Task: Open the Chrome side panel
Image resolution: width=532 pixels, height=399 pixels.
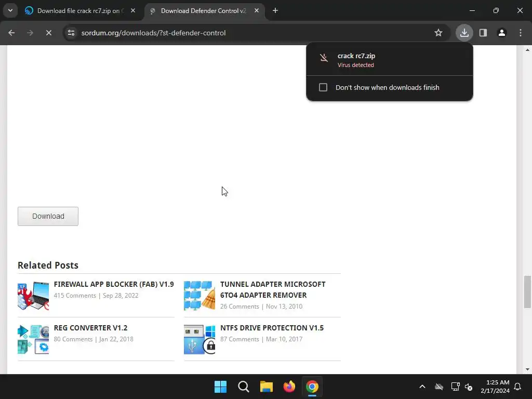Action: coord(483,33)
